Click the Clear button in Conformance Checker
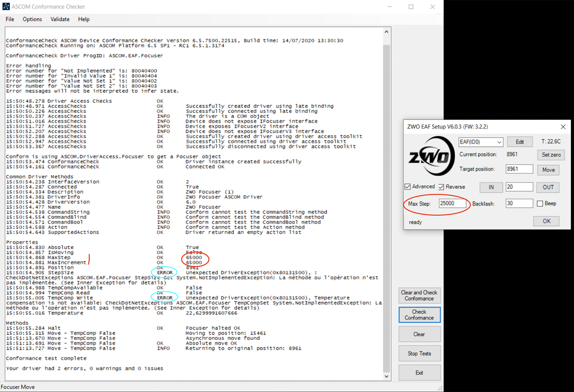Viewport: 574px width, 392px height. coord(419,334)
